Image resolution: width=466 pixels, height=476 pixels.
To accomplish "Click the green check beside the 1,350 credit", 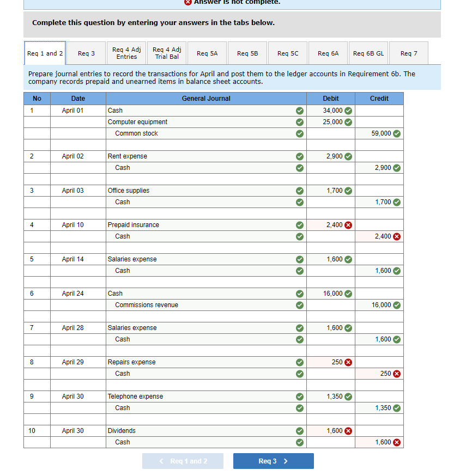I will pyautogui.click(x=397, y=408).
